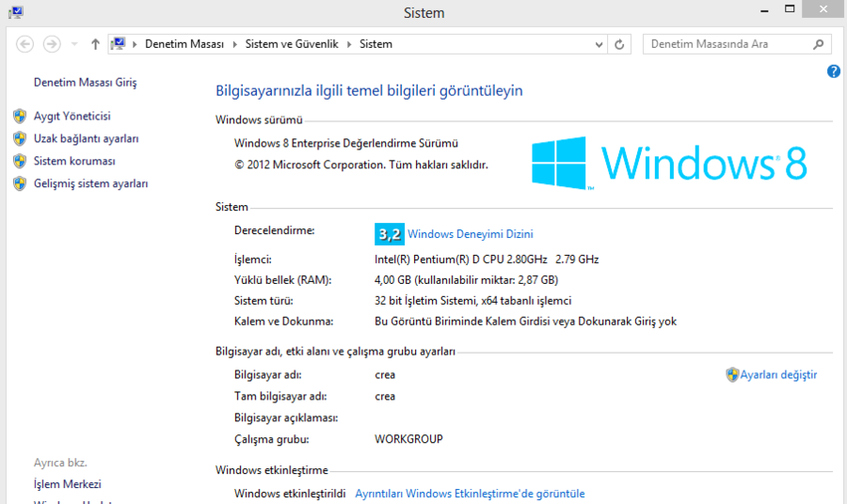Viewport: 847px width, 504px height.
Task: Click Ayarları değiştir link
Action: [778, 374]
